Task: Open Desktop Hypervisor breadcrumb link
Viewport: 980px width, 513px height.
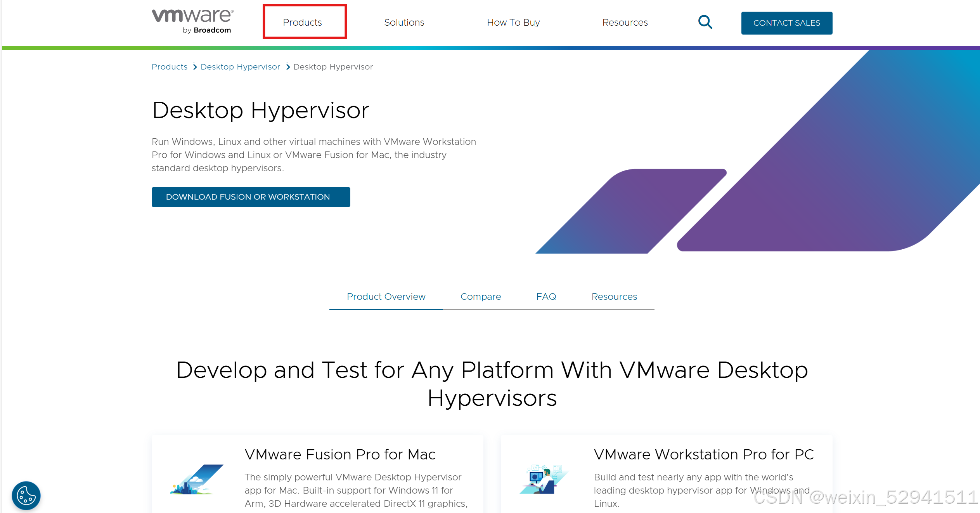Action: click(x=240, y=67)
